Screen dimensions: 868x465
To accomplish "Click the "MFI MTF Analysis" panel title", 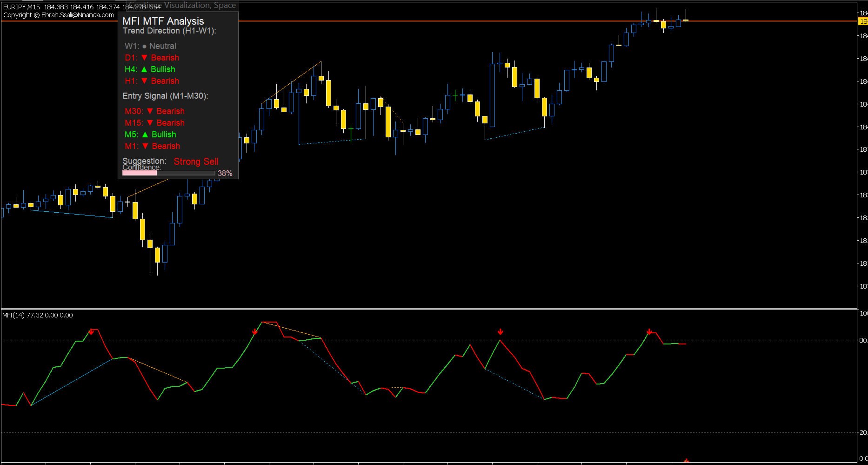I will [x=163, y=21].
